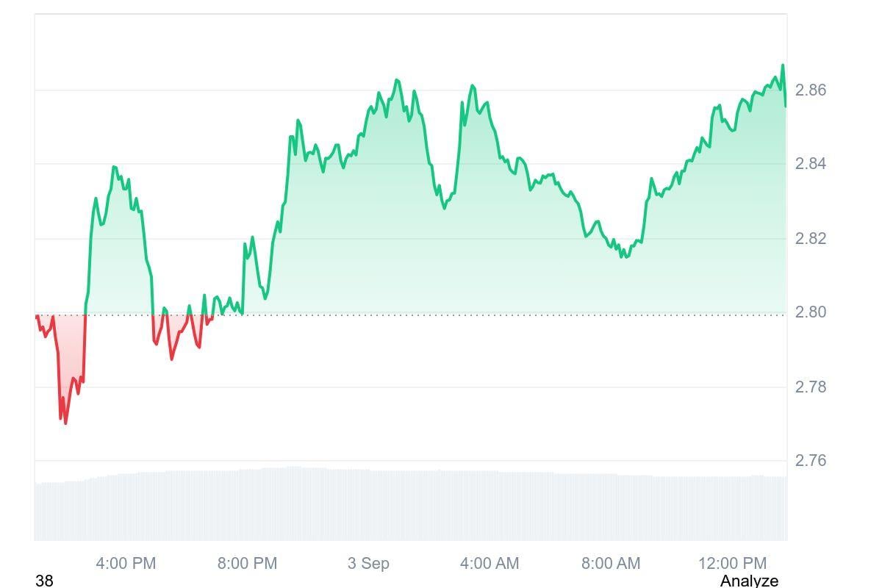
Task: Click the 2.82 price axis label
Action: [811, 239]
